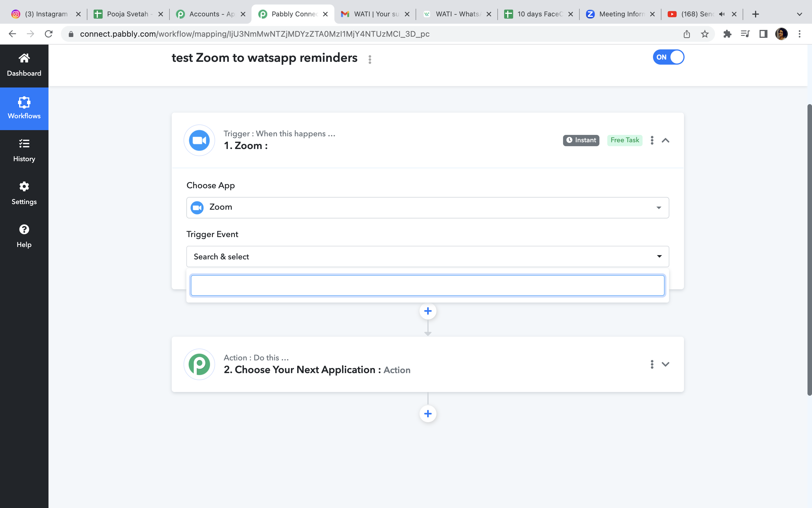The image size is (812, 508).
Task: Add a new step below action
Action: coord(428,413)
